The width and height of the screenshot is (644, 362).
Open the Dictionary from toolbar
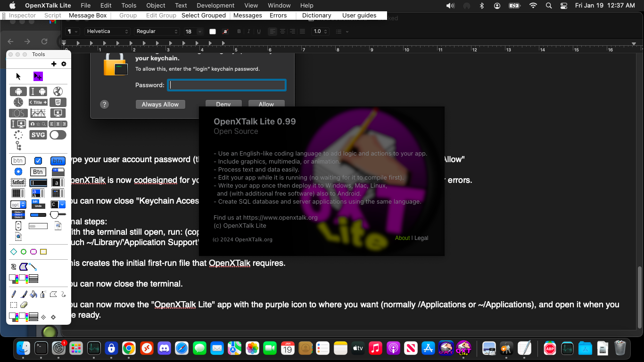pyautogui.click(x=316, y=16)
